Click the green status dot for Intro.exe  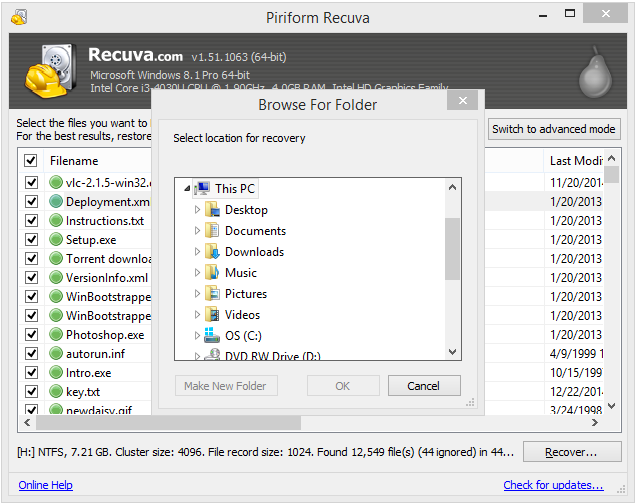56,373
